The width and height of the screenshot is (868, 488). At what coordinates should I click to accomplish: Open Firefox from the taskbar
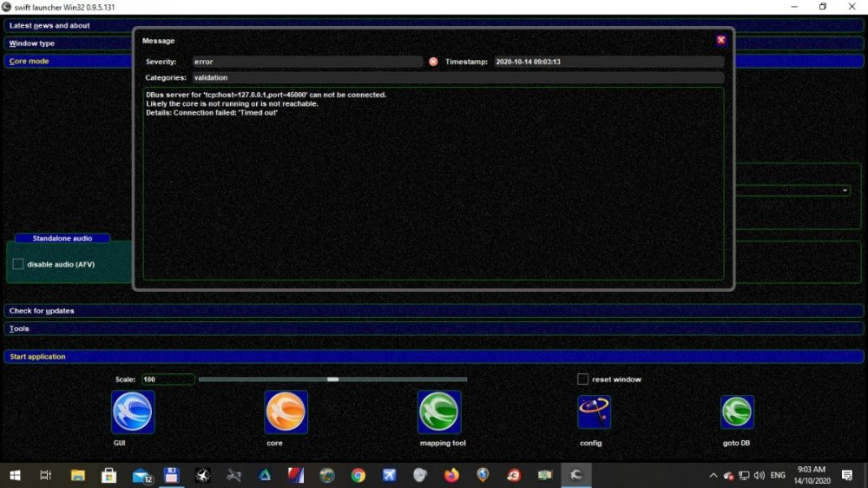click(x=451, y=475)
